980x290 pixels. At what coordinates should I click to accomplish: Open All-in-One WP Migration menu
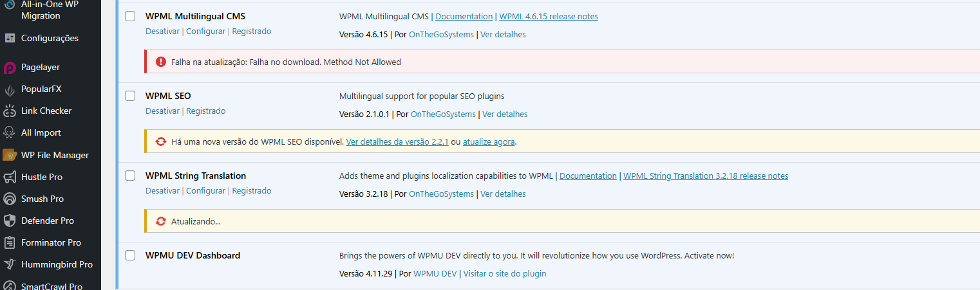point(50,10)
